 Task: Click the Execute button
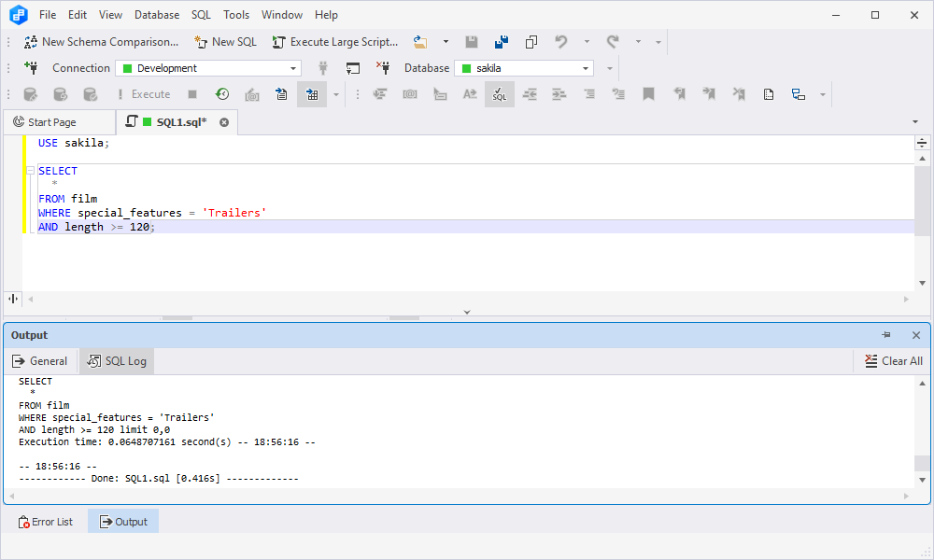(144, 94)
